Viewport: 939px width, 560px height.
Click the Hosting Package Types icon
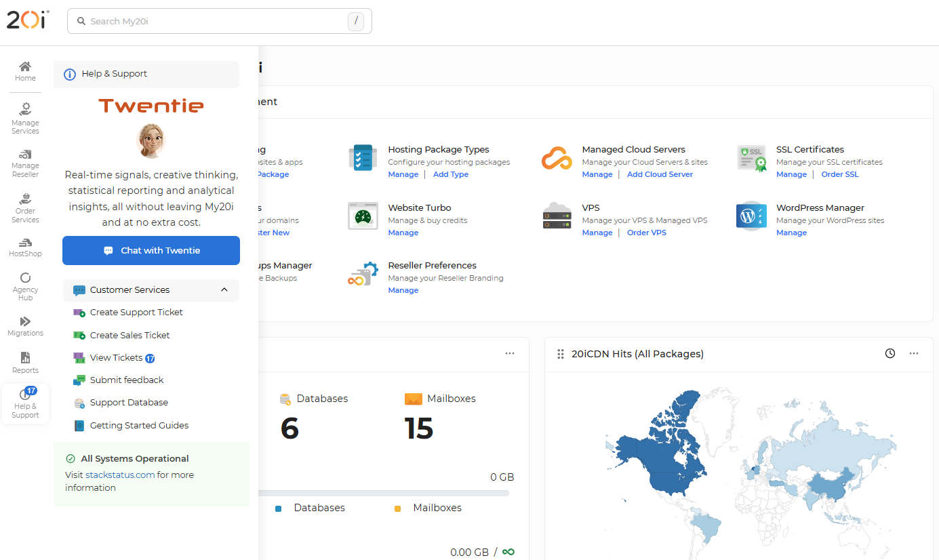point(363,157)
